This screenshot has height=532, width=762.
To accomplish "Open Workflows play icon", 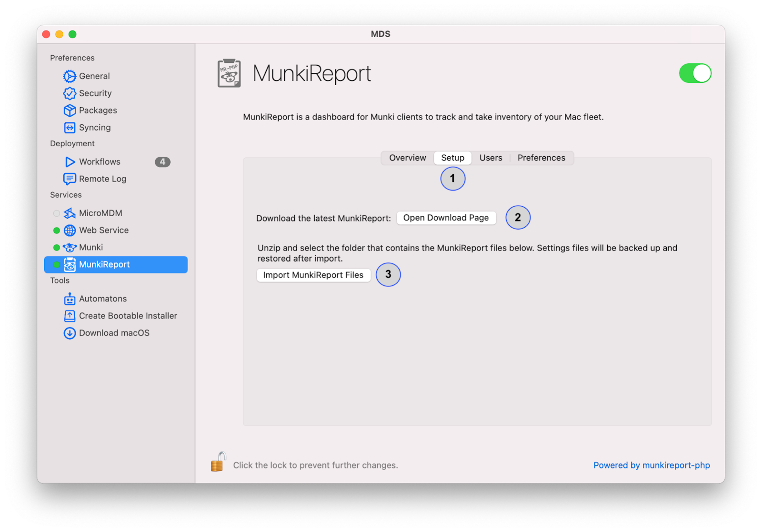I will 70,162.
